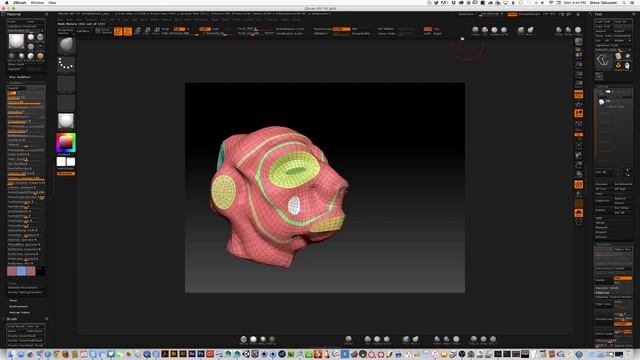Open the Apple menu
Screen dimensions: 640x360
(x=7, y=2)
